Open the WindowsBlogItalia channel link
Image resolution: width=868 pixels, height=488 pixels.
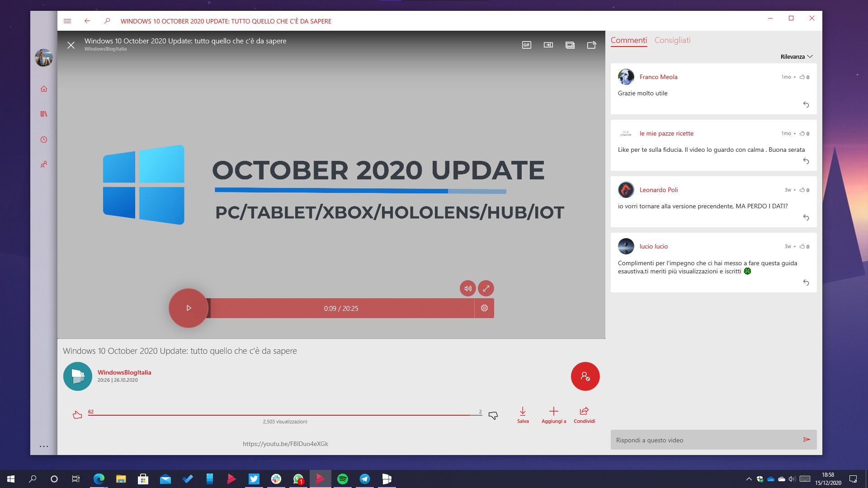(124, 372)
